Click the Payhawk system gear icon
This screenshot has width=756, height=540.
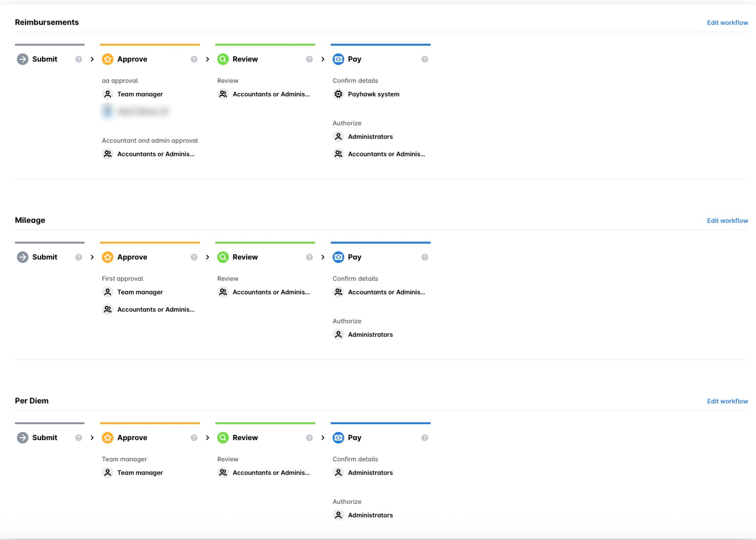pos(338,94)
